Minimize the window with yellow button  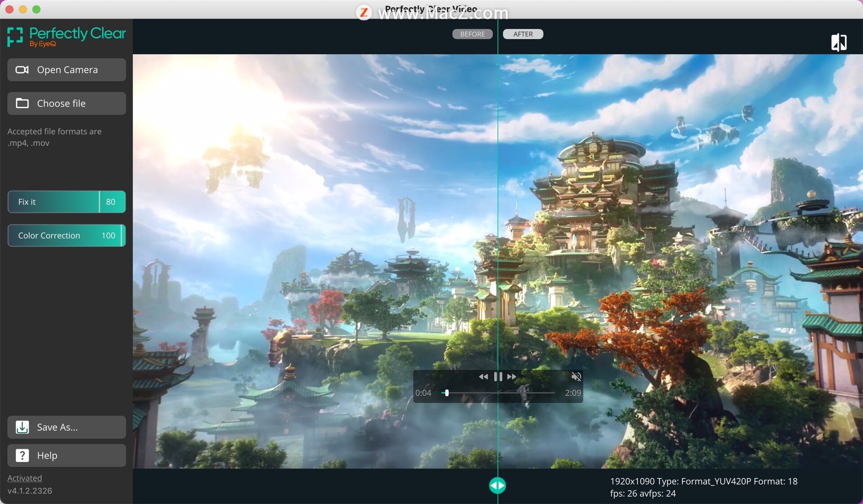pos(23,9)
